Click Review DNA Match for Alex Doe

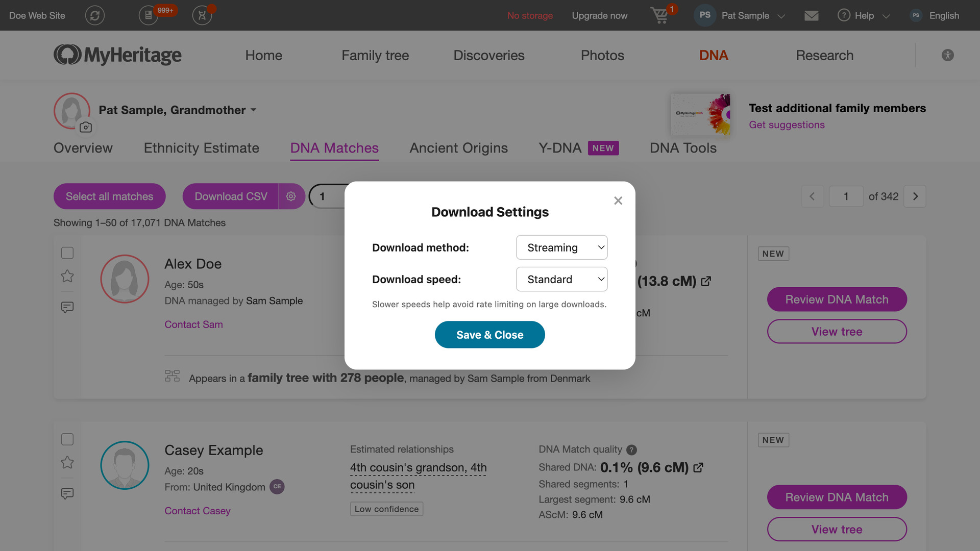[x=837, y=299]
